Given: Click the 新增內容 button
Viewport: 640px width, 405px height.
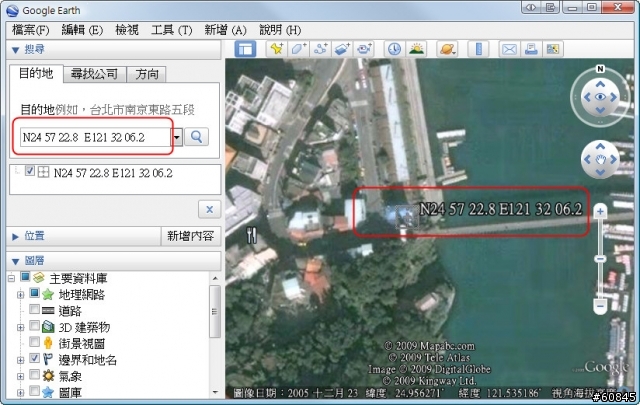Looking at the screenshot, I should (191, 236).
